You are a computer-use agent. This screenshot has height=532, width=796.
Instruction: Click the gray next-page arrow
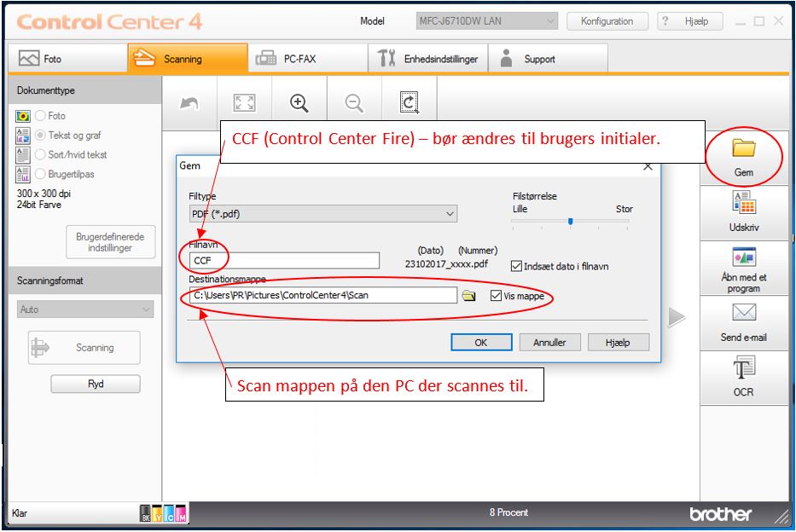[677, 317]
